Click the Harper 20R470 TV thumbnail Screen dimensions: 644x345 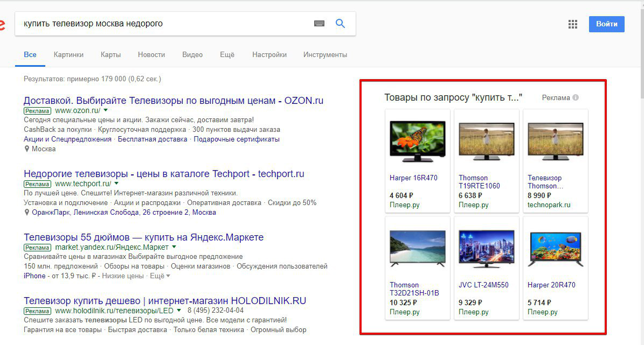click(555, 249)
